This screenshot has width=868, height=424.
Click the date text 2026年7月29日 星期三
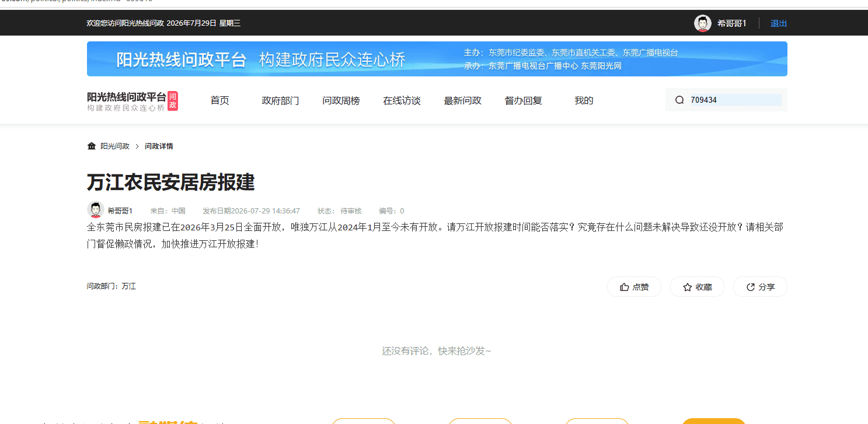[204, 23]
